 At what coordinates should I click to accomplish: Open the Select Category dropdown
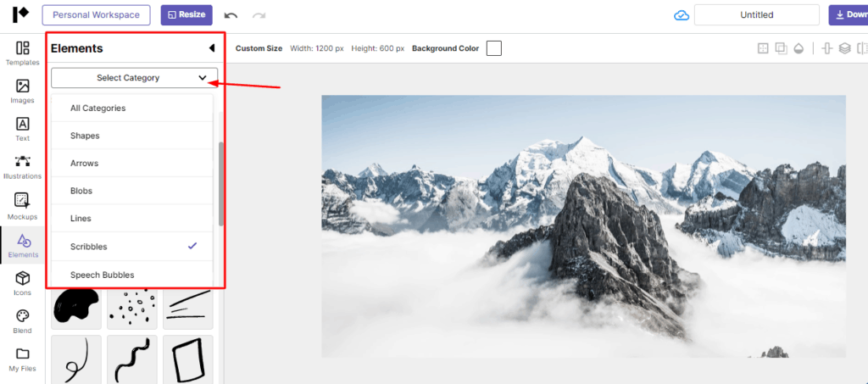coord(134,78)
